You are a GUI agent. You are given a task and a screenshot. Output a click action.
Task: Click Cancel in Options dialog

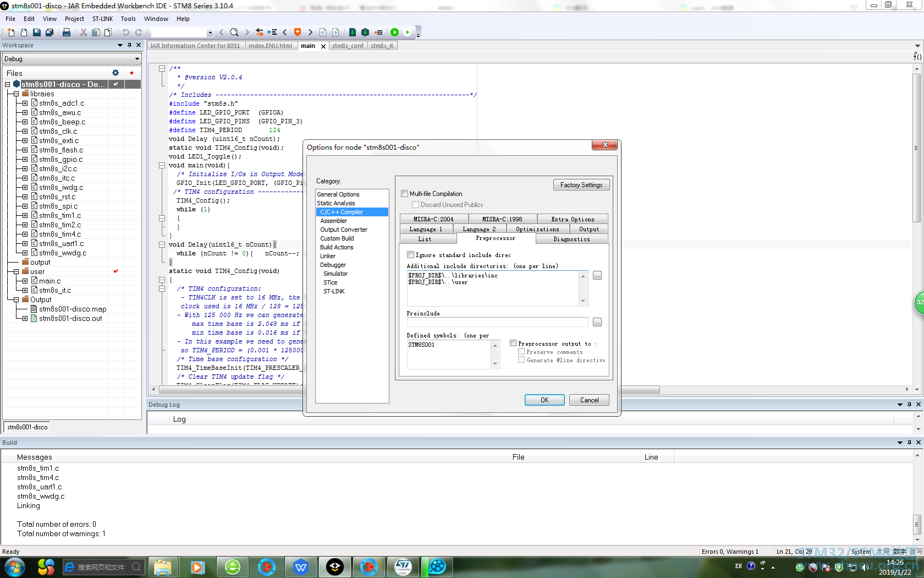[589, 400]
